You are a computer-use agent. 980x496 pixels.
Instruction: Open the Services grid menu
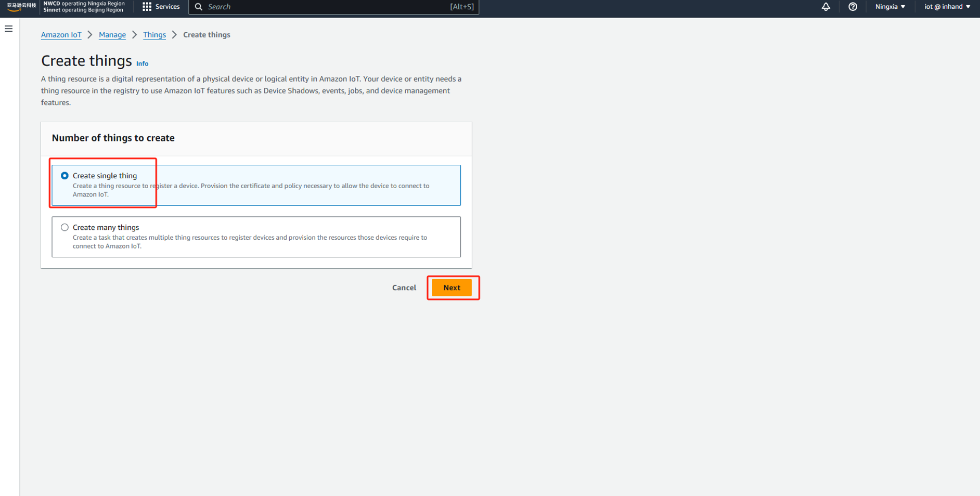tap(161, 7)
